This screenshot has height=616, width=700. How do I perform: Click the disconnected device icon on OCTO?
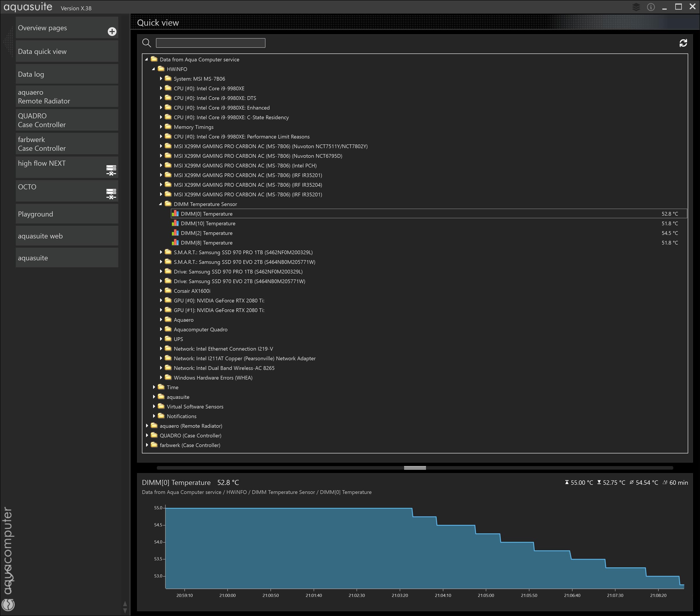click(x=111, y=193)
